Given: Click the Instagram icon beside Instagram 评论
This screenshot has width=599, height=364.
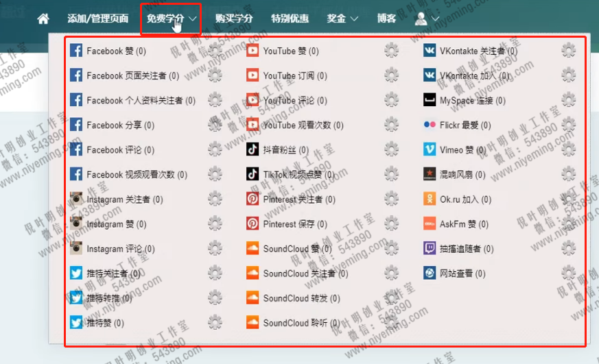Looking at the screenshot, I should click(76, 248).
